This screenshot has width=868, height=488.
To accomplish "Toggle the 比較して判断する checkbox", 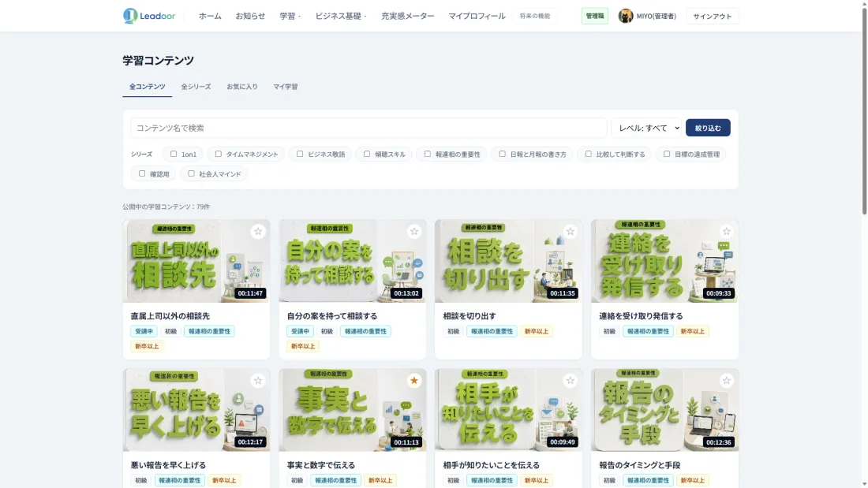I will pos(589,154).
